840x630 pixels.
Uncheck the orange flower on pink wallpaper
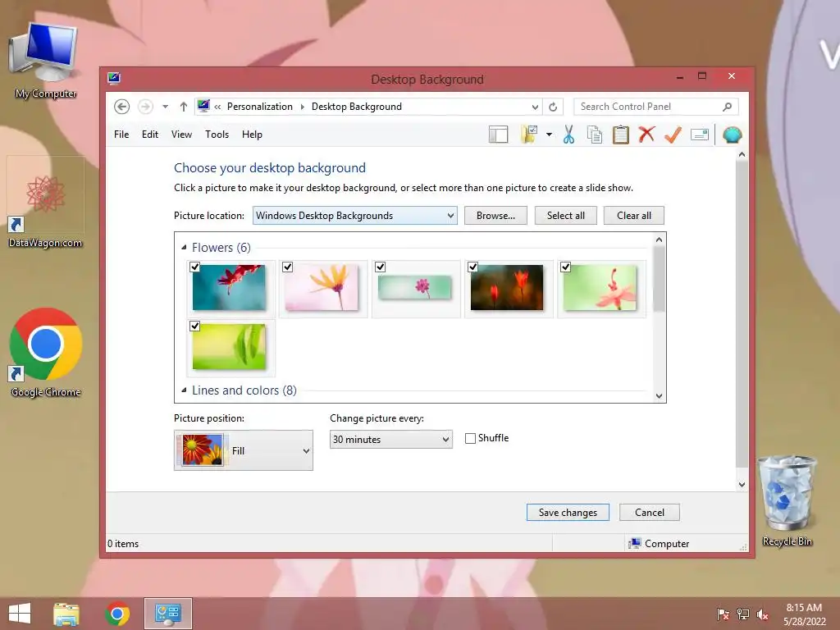point(288,267)
